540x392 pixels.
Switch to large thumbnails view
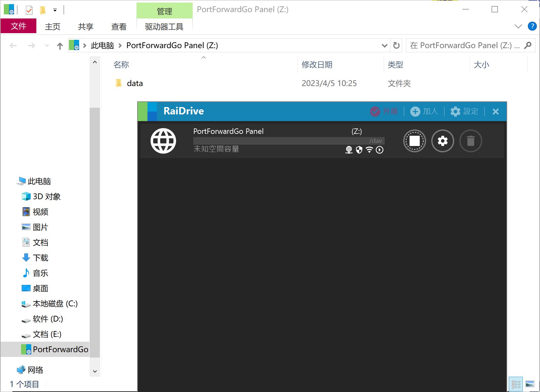tap(530, 384)
